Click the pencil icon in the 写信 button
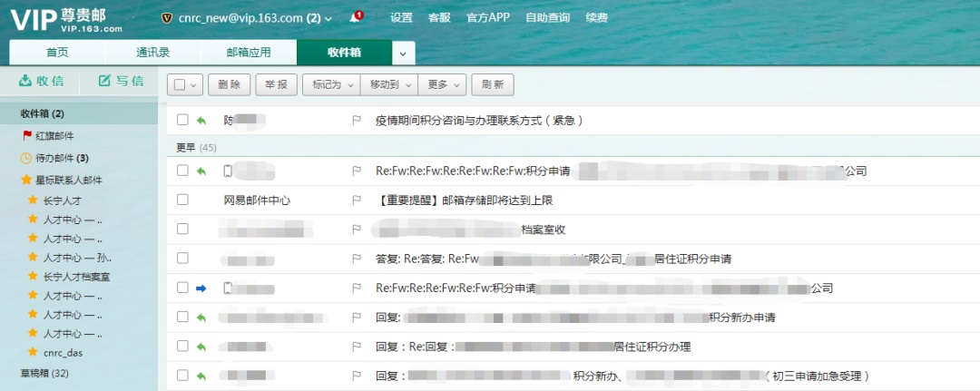 coord(105,81)
